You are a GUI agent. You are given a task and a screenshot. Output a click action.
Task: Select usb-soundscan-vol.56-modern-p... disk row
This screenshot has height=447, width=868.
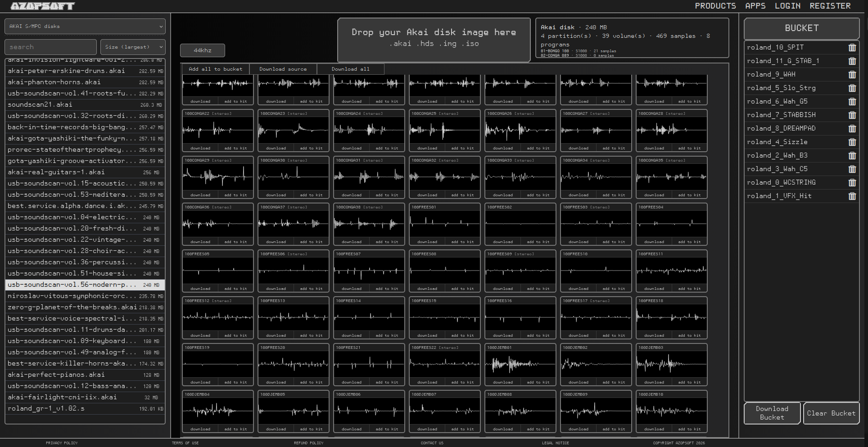click(85, 284)
